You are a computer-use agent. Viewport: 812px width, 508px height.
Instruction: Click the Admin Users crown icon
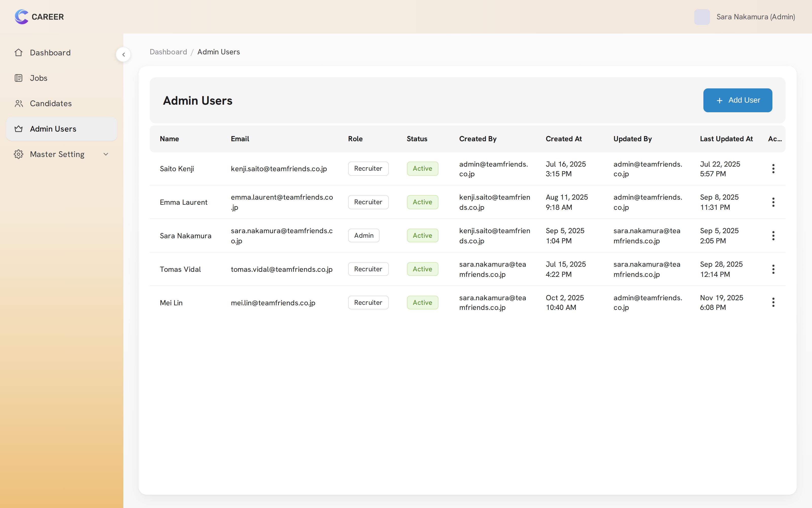19,129
